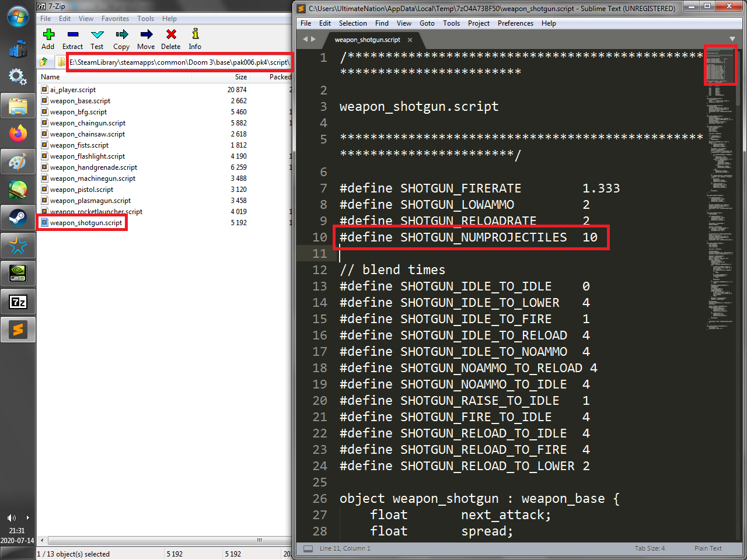Viewport: 747px width, 560px height.
Task: Click the panel switcher icon in Sublime status bar
Action: [308, 548]
